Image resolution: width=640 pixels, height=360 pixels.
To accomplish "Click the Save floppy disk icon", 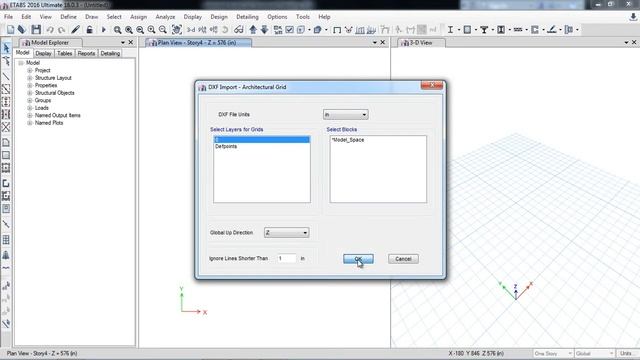I will 36,30.
